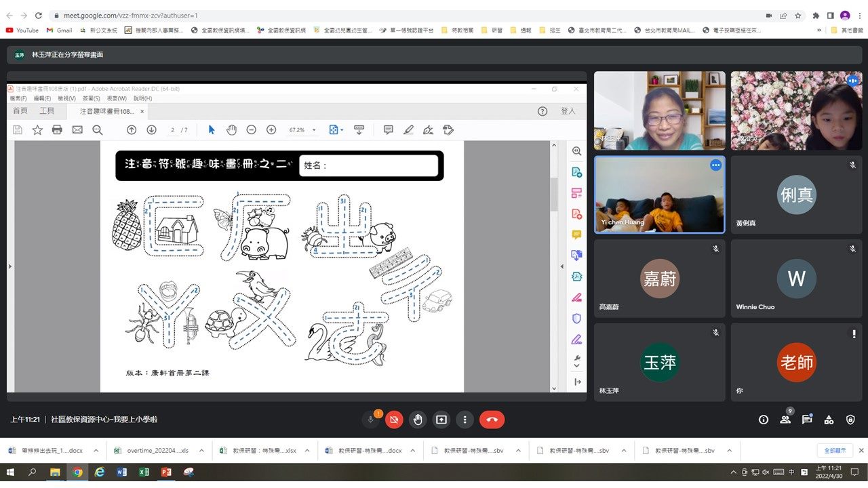Open Word from the Windows taskbar
The width and height of the screenshot is (868, 488).
(x=122, y=472)
